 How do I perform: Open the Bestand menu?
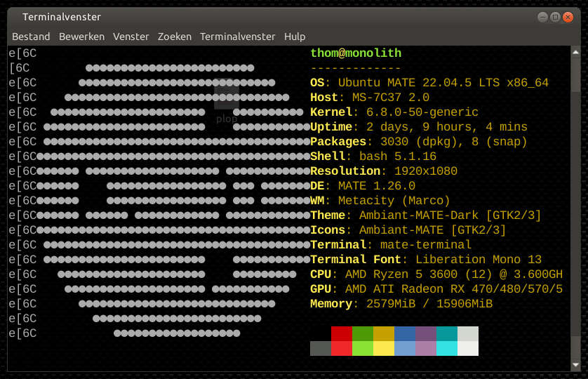click(x=31, y=36)
